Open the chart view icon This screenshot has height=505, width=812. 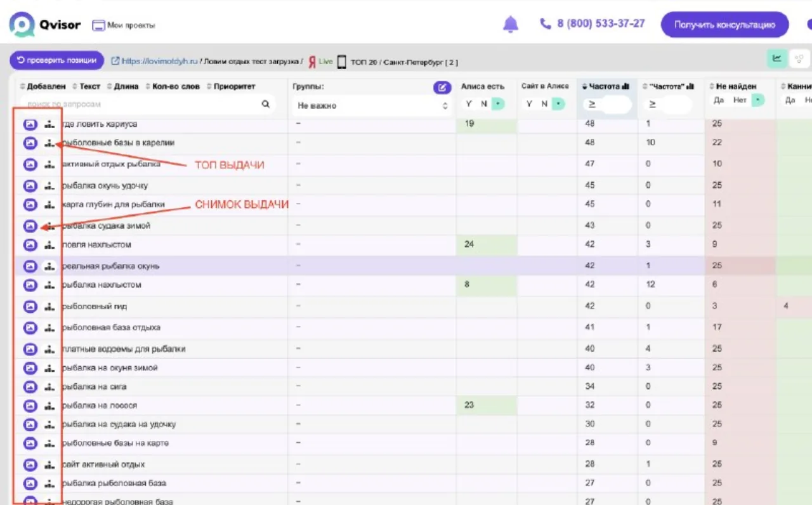776,58
